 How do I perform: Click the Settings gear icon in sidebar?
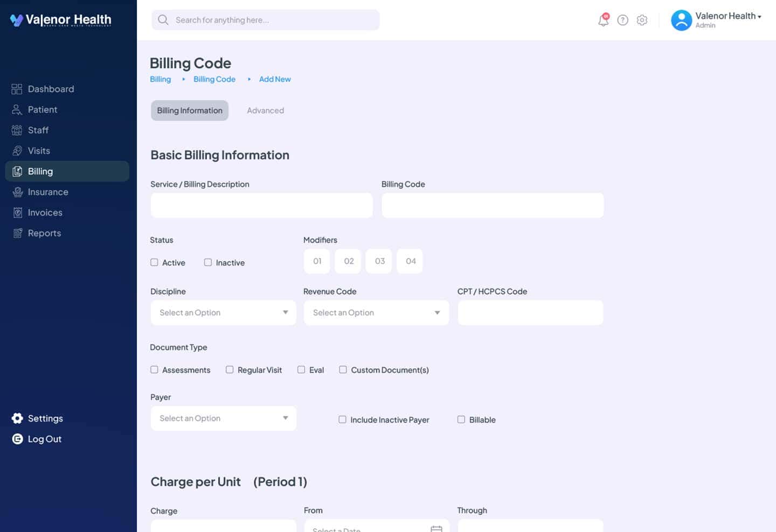[x=17, y=418]
